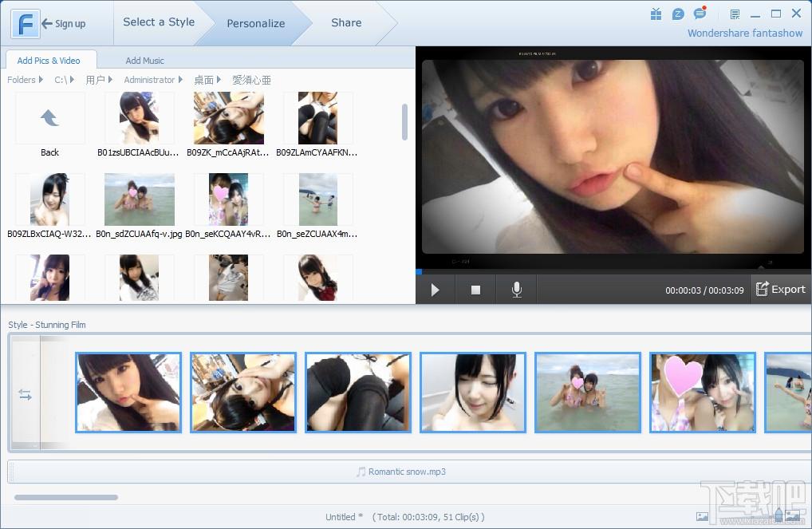Click the shuffle arrows icon beside storyboard
The height and width of the screenshot is (529, 812).
(26, 395)
